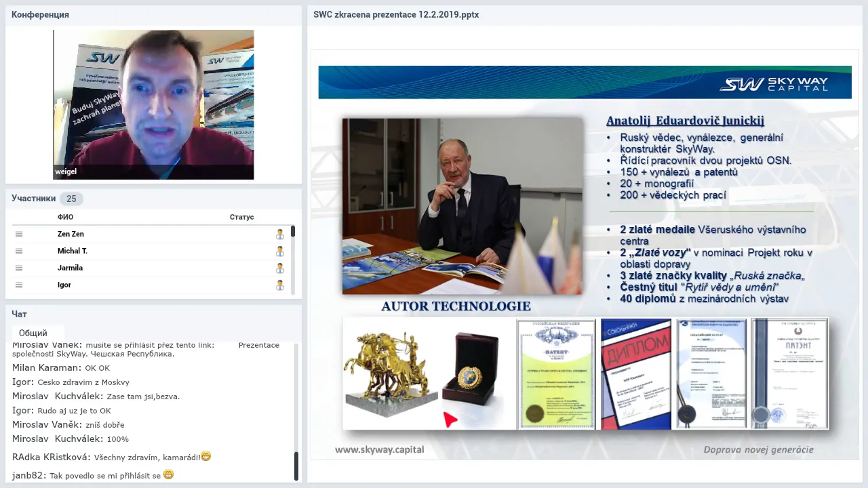Viewport: 868px width, 488px height.
Task: Click the drag handle icon beside Michal T.
Action: pos(19,251)
